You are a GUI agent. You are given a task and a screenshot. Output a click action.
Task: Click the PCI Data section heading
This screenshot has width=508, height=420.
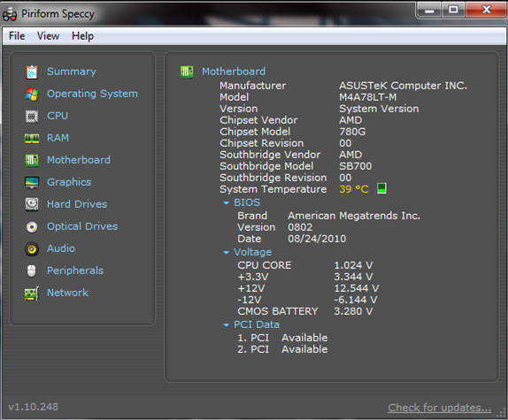pyautogui.click(x=257, y=325)
